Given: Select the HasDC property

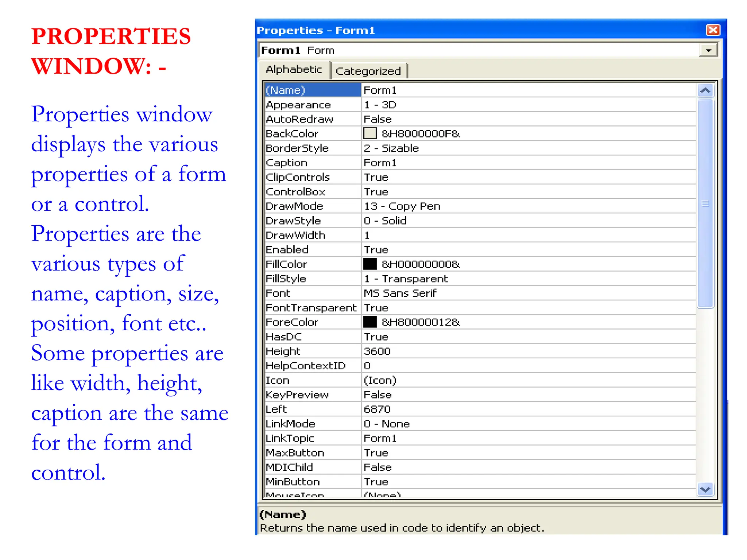Looking at the screenshot, I should (x=313, y=337).
